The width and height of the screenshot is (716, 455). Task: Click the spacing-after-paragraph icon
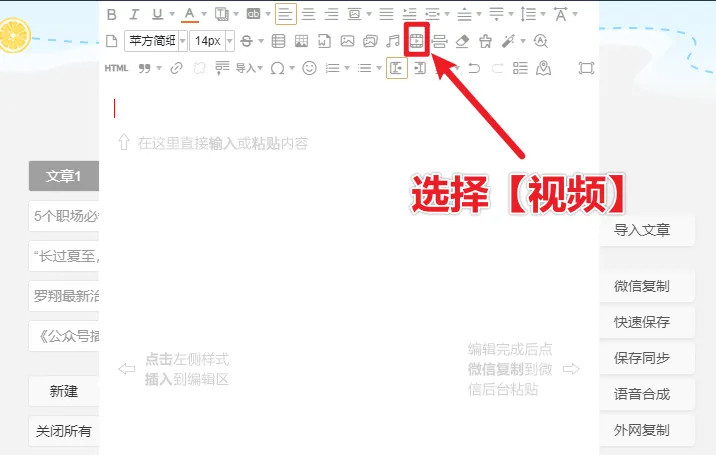click(x=496, y=14)
